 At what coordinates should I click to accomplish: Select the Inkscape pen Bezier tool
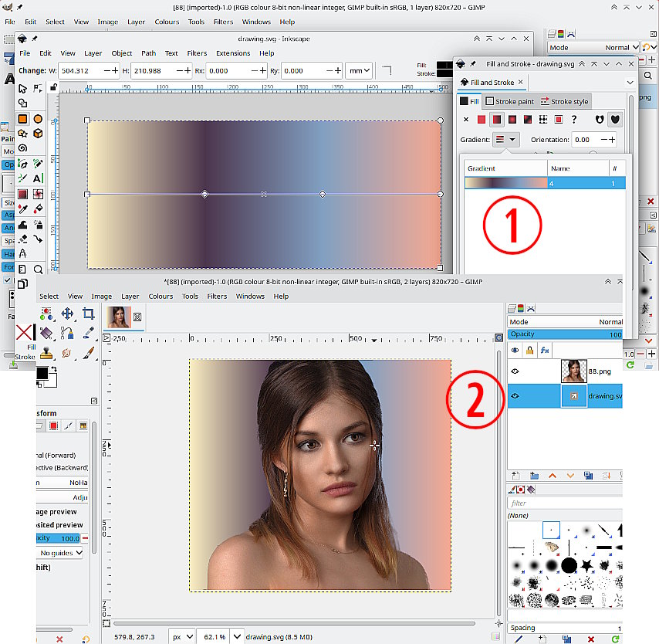pos(22,164)
